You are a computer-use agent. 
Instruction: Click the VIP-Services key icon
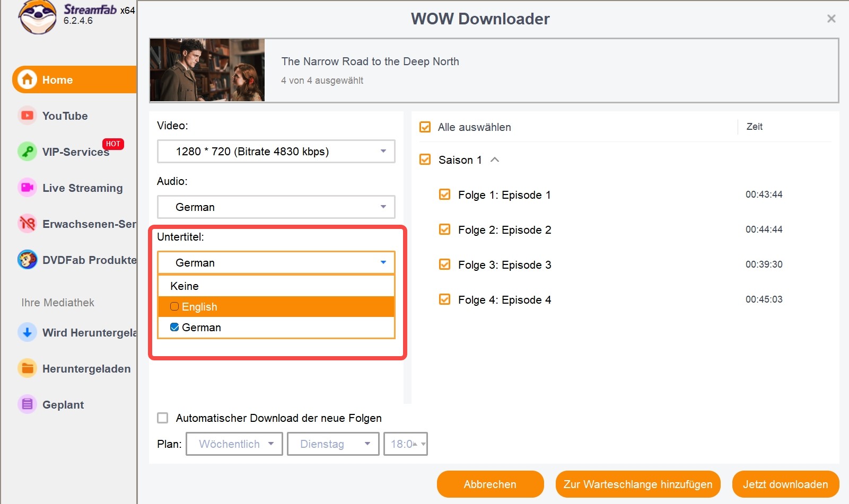tap(27, 152)
